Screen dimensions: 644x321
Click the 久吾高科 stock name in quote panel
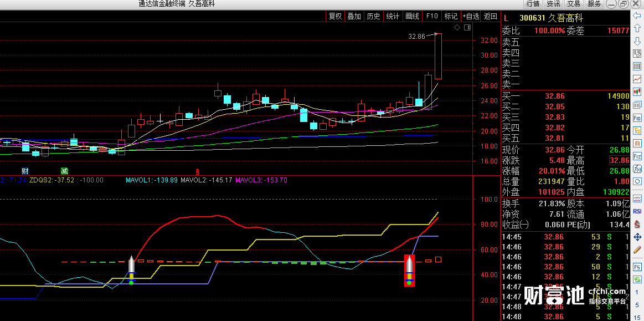point(565,18)
